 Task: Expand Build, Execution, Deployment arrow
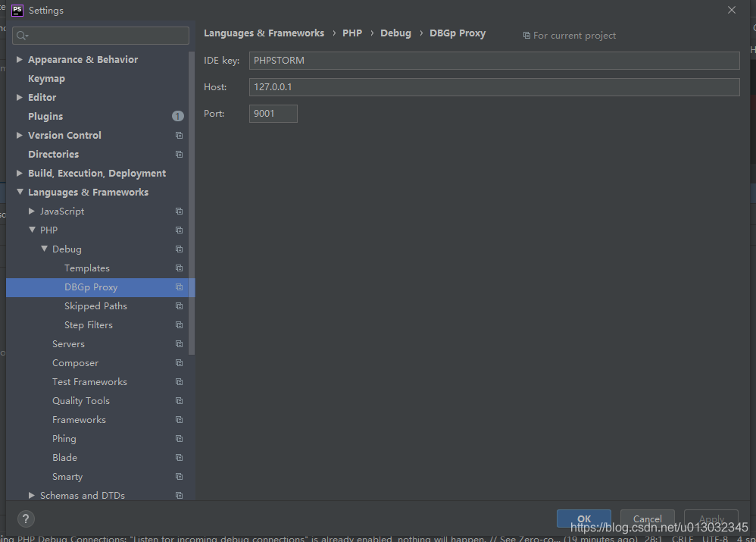pyautogui.click(x=19, y=174)
